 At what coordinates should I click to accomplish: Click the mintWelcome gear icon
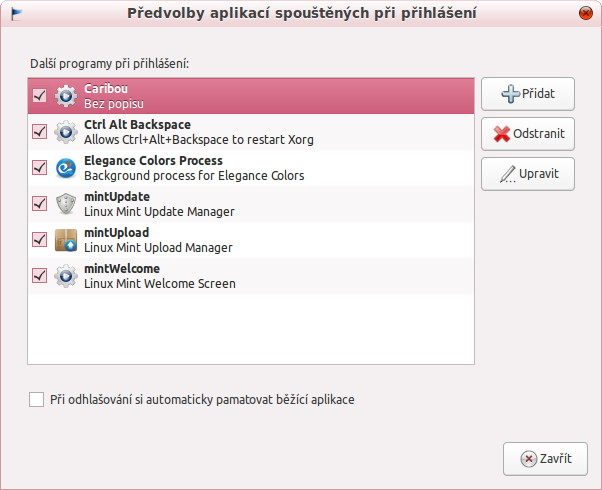[x=66, y=276]
